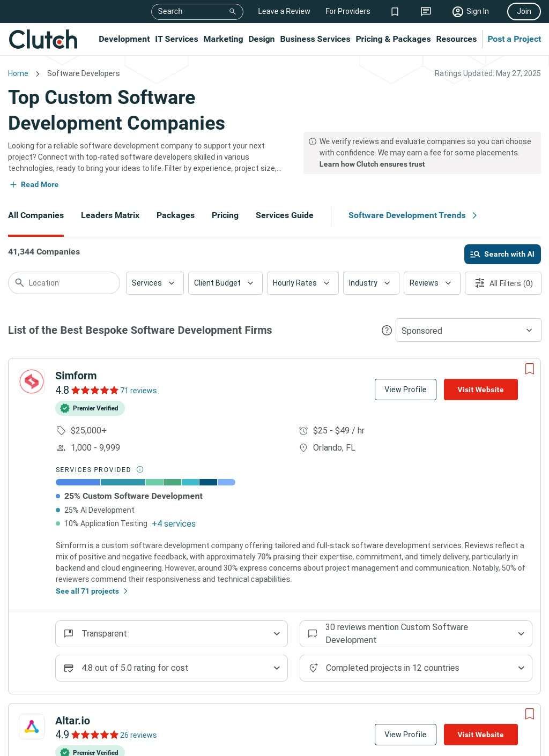Click the All Filters sliders icon
Image resolution: width=549 pixels, height=756 pixels.
point(480,283)
